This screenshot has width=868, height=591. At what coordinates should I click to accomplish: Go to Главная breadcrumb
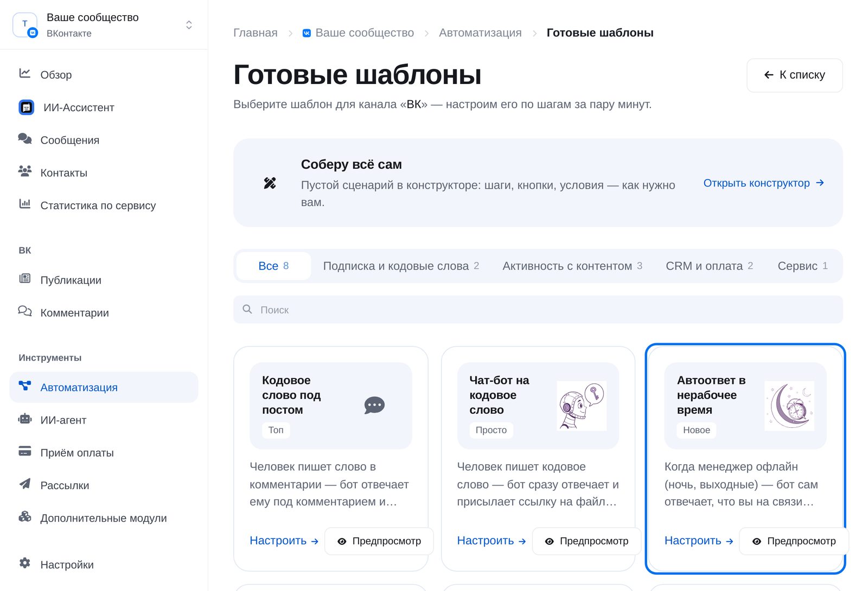256,33
